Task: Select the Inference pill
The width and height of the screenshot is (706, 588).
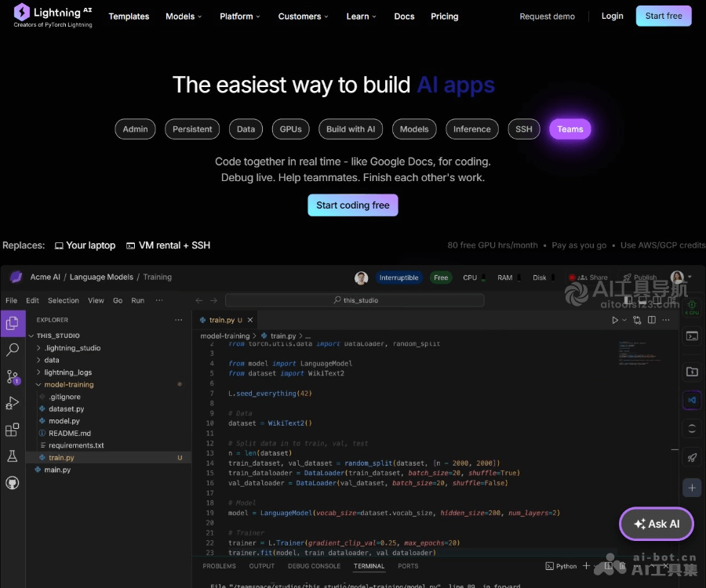Action: coord(472,129)
